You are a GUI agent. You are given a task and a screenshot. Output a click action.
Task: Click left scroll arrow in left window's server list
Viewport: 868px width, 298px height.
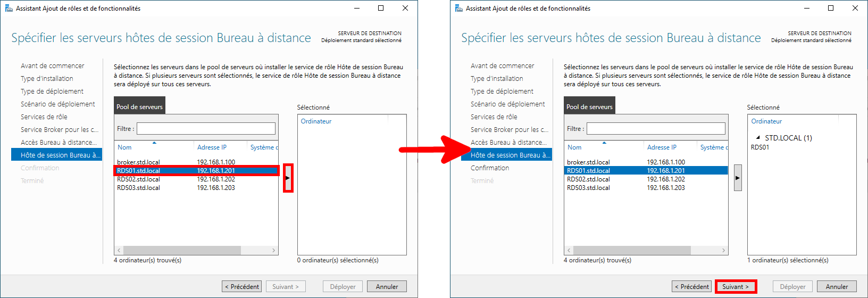(x=119, y=250)
